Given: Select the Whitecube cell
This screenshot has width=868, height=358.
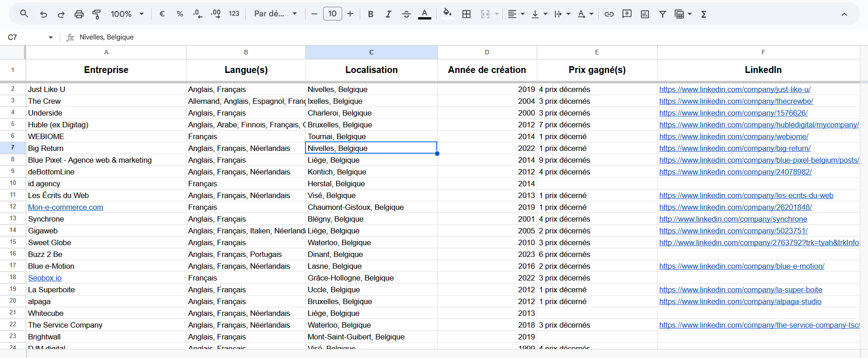Looking at the screenshot, I should [106, 313].
